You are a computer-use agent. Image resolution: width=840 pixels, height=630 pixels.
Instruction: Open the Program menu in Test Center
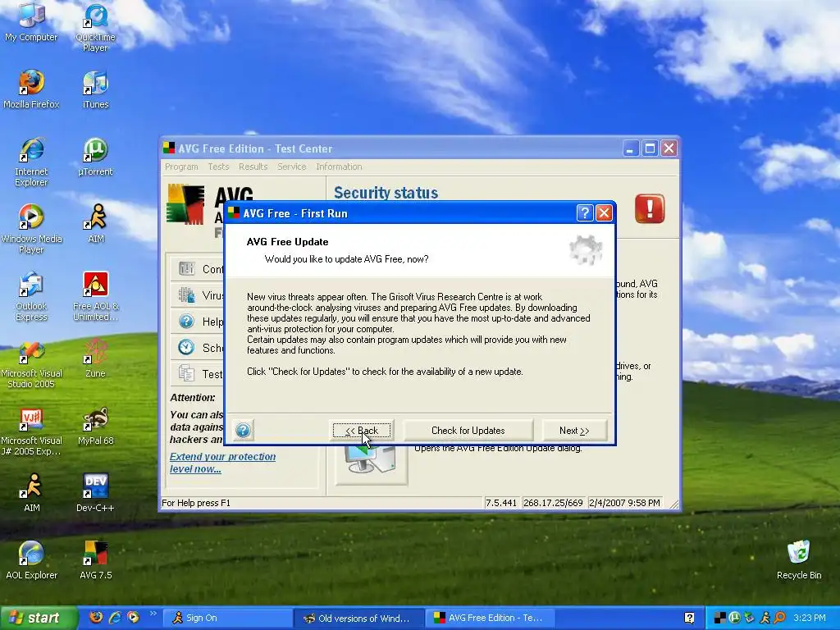181,167
